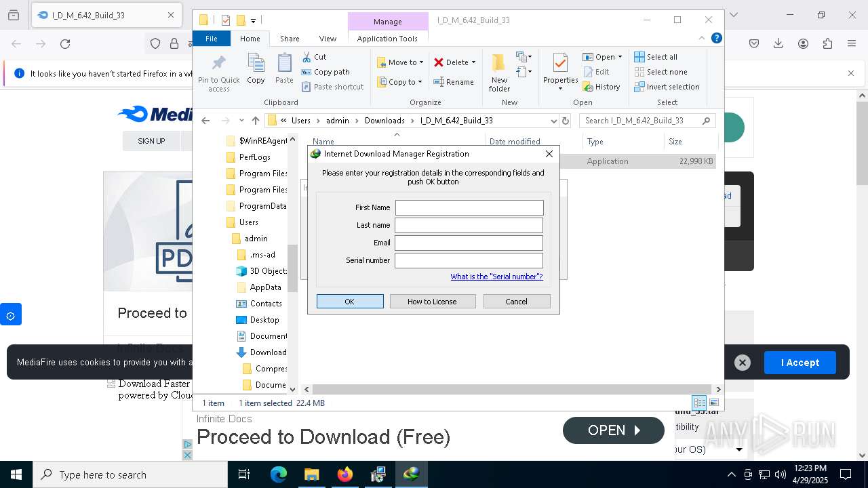Switch to the View ribbon tab

pyautogui.click(x=328, y=39)
